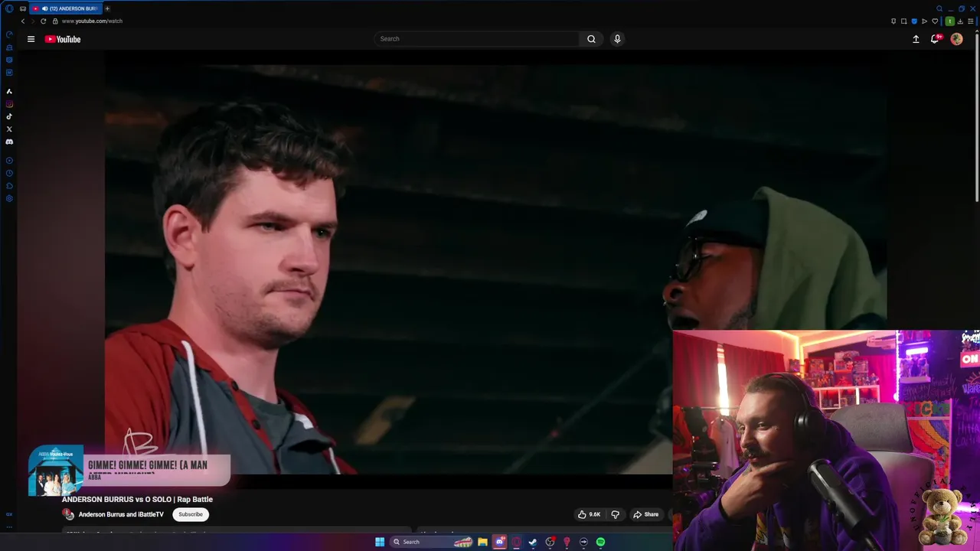Viewport: 980px width, 551px height.
Task: Open the YouTube guide hamburger menu
Action: click(x=31, y=39)
